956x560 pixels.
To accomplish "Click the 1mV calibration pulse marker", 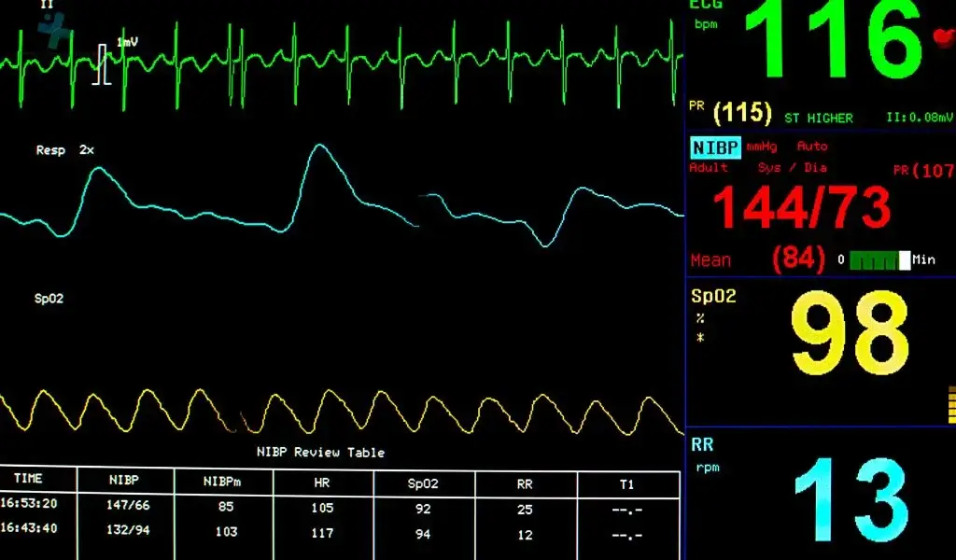I will point(102,64).
